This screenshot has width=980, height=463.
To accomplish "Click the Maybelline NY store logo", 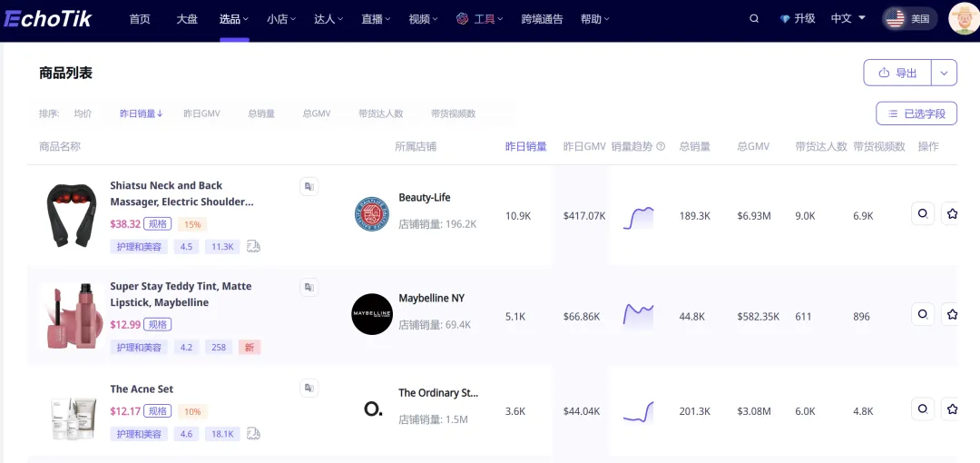I will tap(372, 314).
